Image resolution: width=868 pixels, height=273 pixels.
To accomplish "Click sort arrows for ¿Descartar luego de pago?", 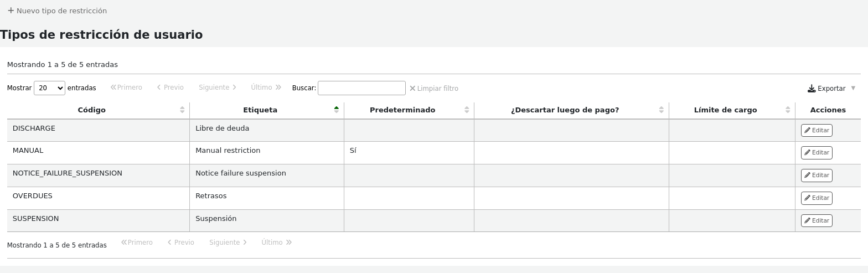I will [661, 110].
